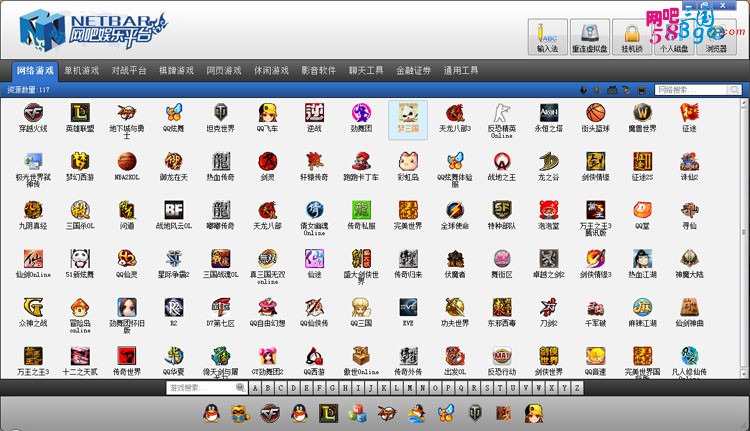The image size is (750, 431).
Task: Select the 九阴真经 icon
Action: [33, 215]
